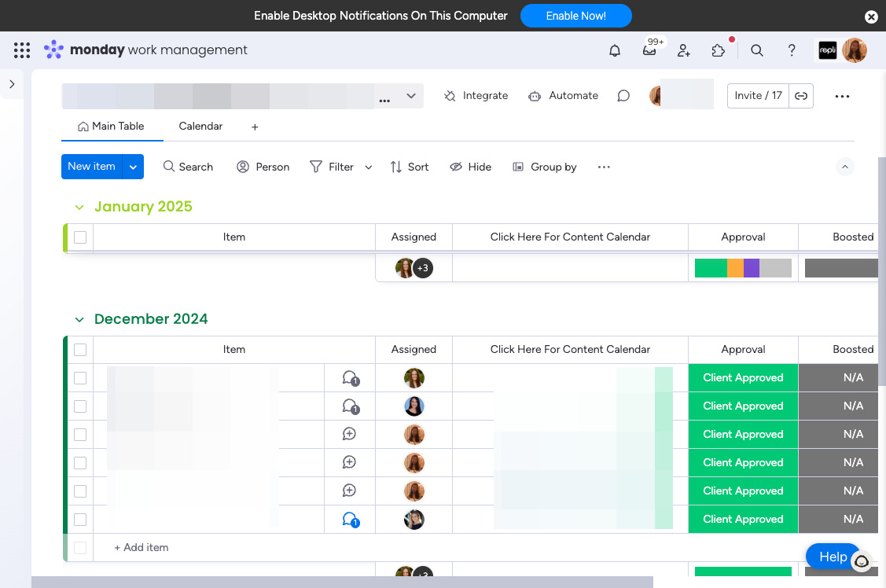Check the first December 2024 item row
This screenshot has height=588, width=886.
(x=80, y=378)
